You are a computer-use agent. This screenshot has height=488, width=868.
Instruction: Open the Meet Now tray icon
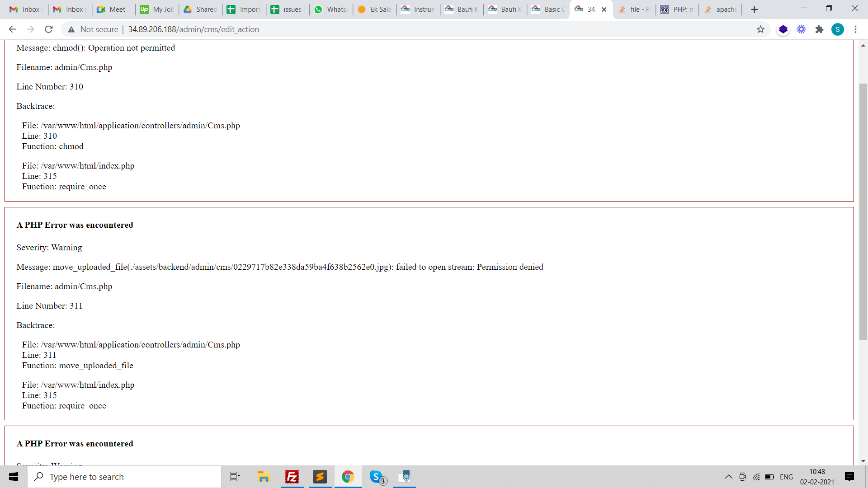click(x=742, y=477)
